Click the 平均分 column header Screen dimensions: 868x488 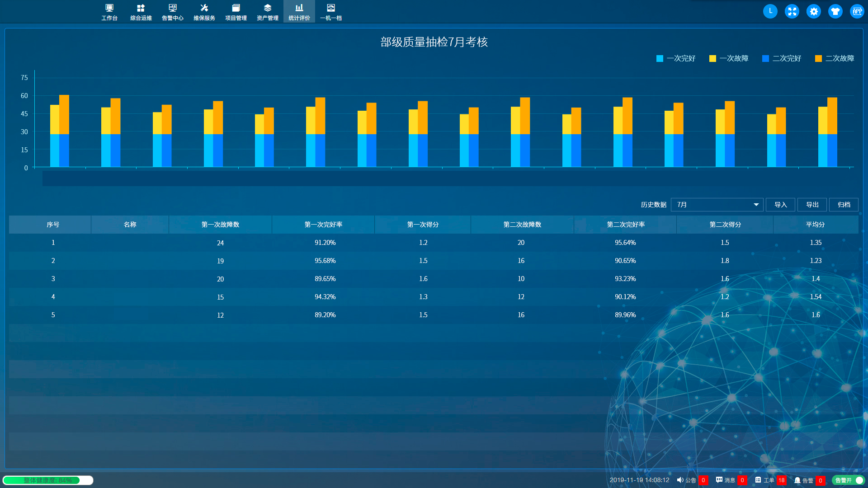816,225
